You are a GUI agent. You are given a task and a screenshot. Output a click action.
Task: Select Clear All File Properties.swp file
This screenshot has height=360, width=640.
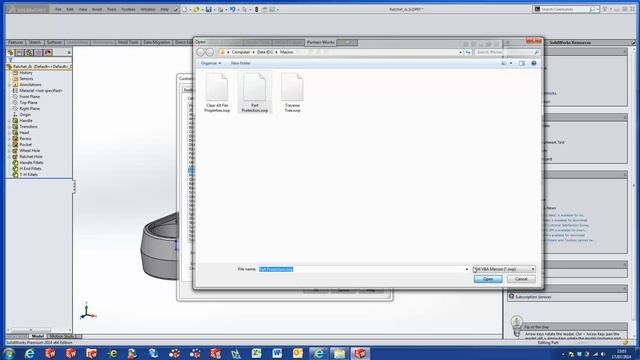click(x=217, y=93)
